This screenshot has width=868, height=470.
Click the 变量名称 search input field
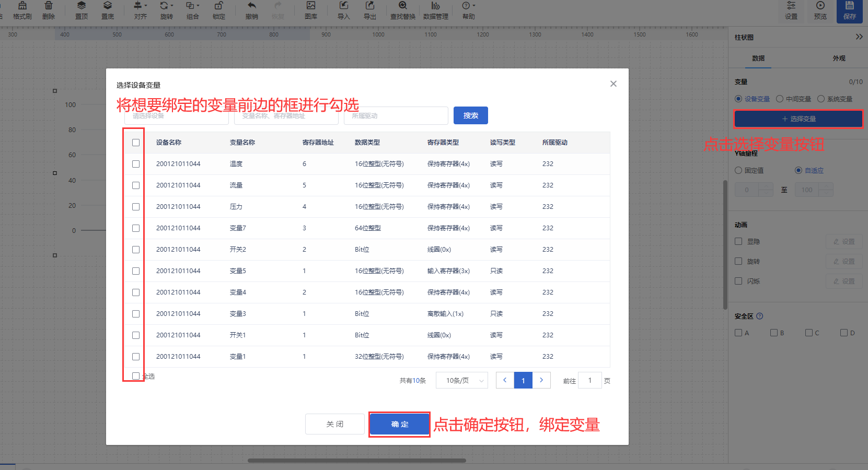[x=286, y=116]
